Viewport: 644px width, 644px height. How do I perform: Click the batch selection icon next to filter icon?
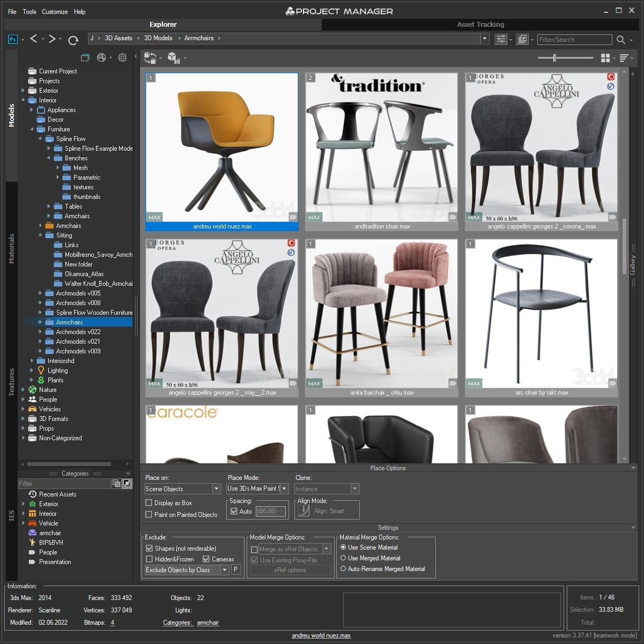[523, 39]
